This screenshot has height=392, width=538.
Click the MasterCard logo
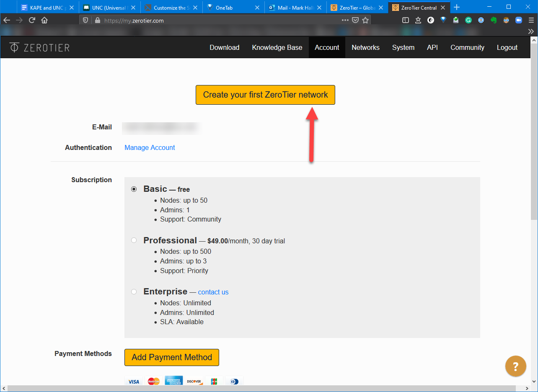click(154, 381)
